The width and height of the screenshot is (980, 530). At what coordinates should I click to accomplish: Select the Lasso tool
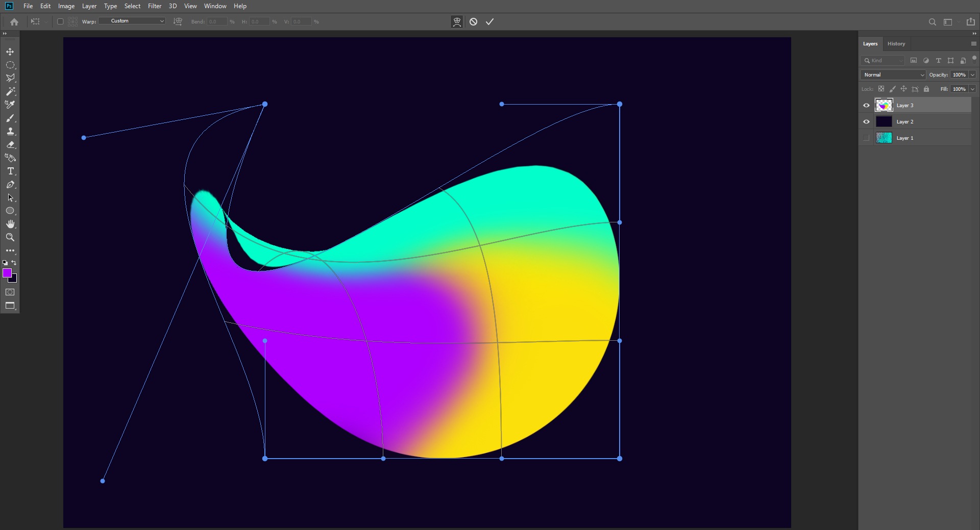click(x=10, y=78)
